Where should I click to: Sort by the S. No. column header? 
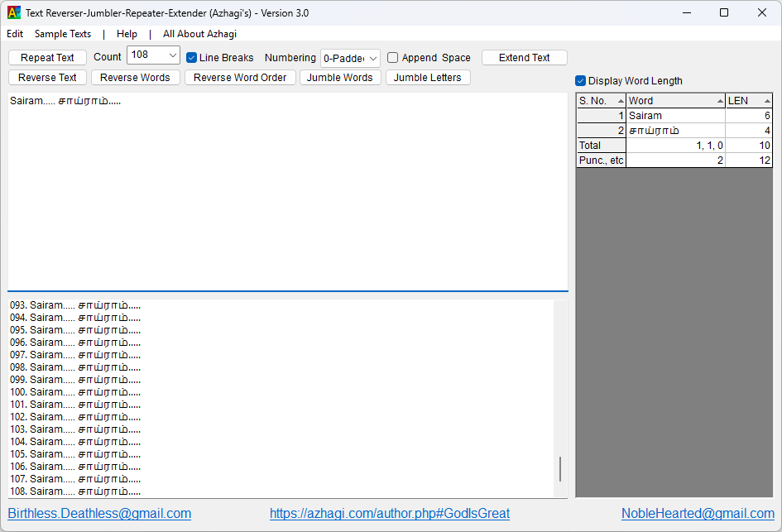click(601, 101)
